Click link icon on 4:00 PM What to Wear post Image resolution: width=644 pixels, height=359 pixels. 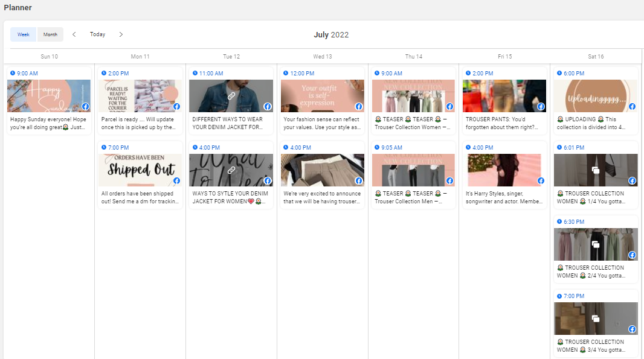231,170
